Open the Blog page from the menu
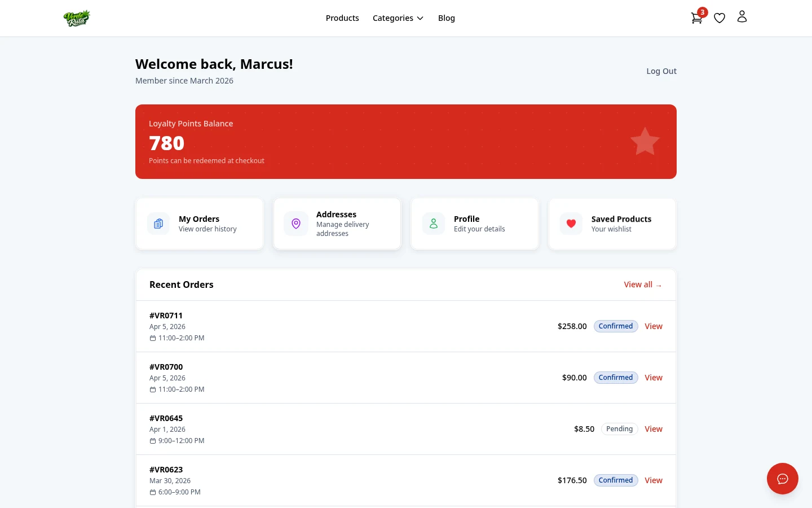Image resolution: width=812 pixels, height=508 pixels. click(x=447, y=17)
